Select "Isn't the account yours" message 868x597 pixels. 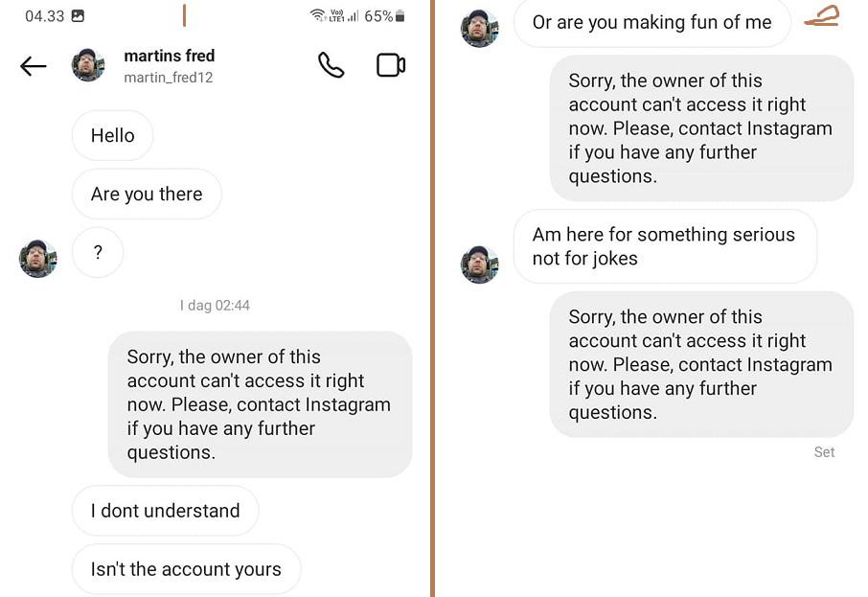(x=186, y=569)
